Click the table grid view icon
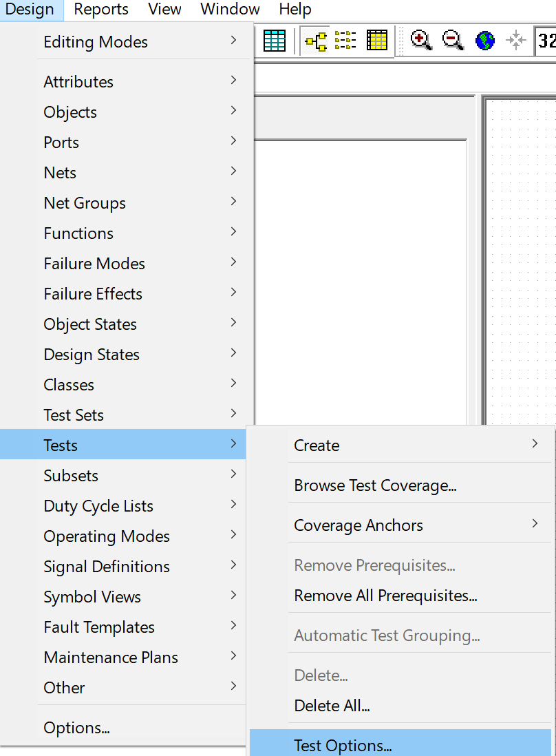556x756 pixels. [x=275, y=41]
